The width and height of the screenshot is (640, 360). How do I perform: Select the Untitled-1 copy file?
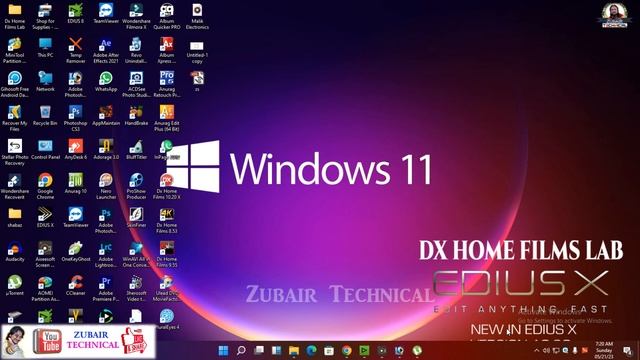coord(197,51)
